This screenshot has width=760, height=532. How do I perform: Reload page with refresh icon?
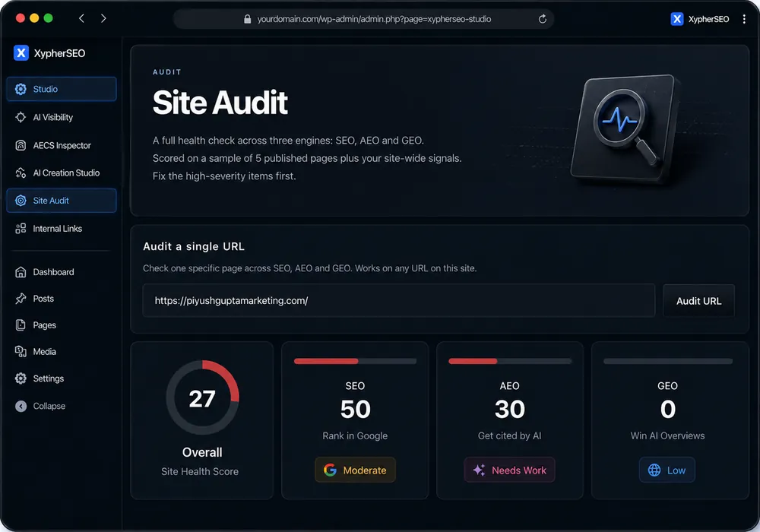(x=543, y=19)
